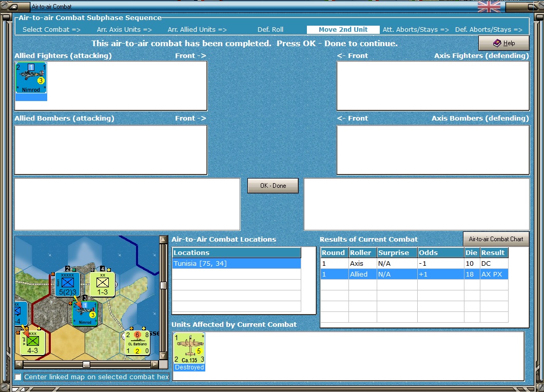Click inside the Axis Bombers defending box
The image size is (544, 392).
(x=433, y=150)
